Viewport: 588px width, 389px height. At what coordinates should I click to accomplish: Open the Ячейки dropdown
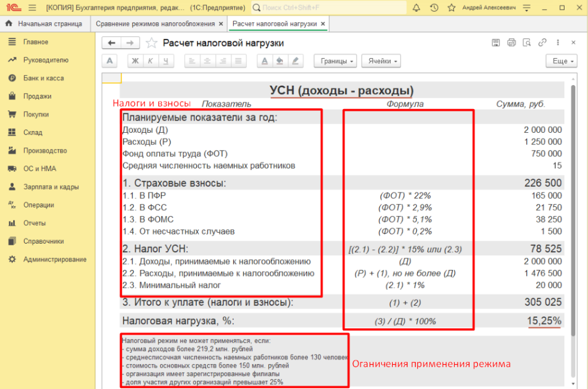point(382,61)
